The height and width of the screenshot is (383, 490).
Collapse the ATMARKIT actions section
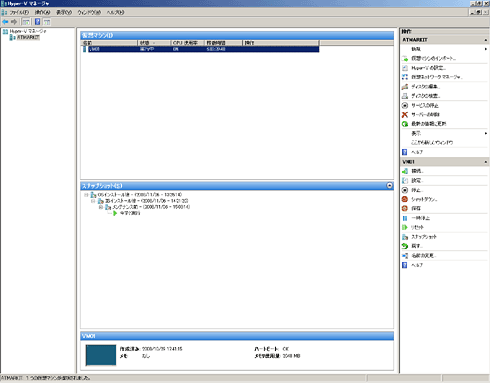486,40
